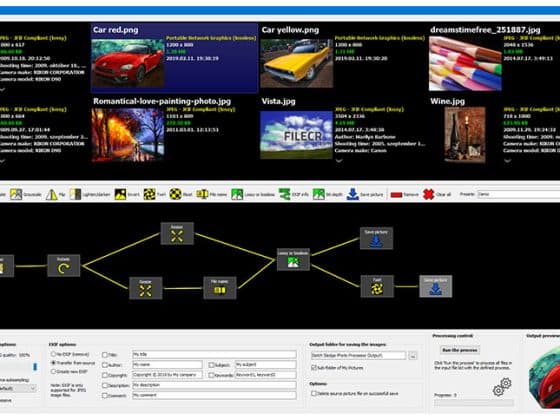Viewport: 560px width, 420px height.
Task: Enable Delete source picture file on successful save
Action: point(314,393)
